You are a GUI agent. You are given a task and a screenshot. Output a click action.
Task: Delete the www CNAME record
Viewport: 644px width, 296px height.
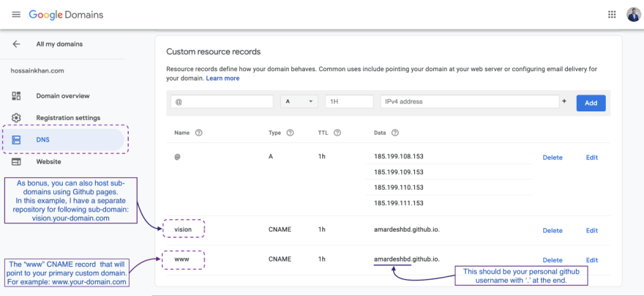(x=553, y=260)
